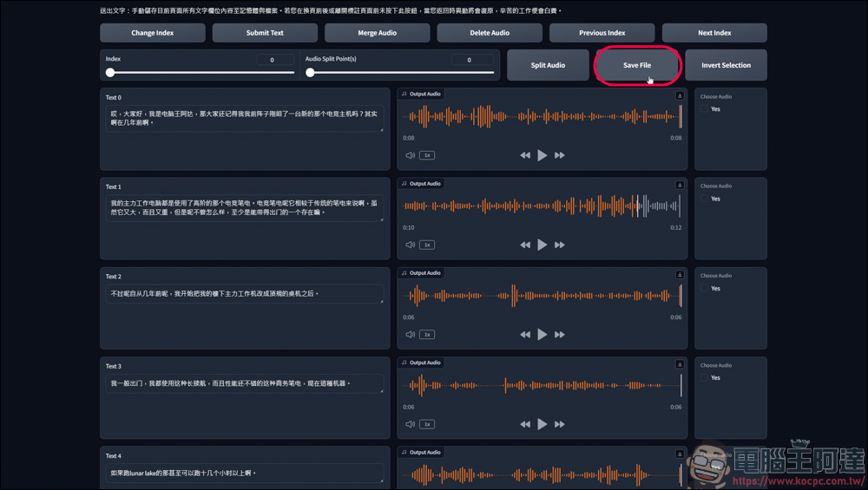The width and height of the screenshot is (868, 490).
Task: Check Yes for Text 2 Choose Audio
Action: click(x=704, y=288)
